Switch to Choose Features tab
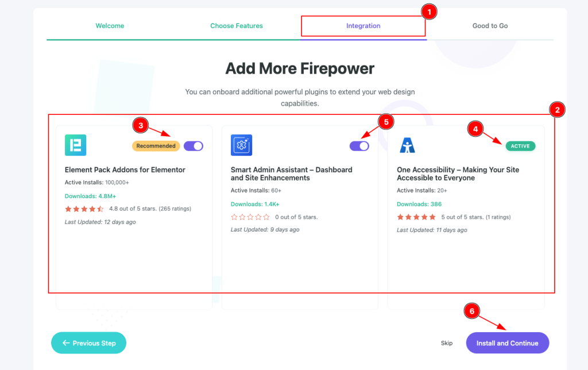588x370 pixels. point(237,26)
